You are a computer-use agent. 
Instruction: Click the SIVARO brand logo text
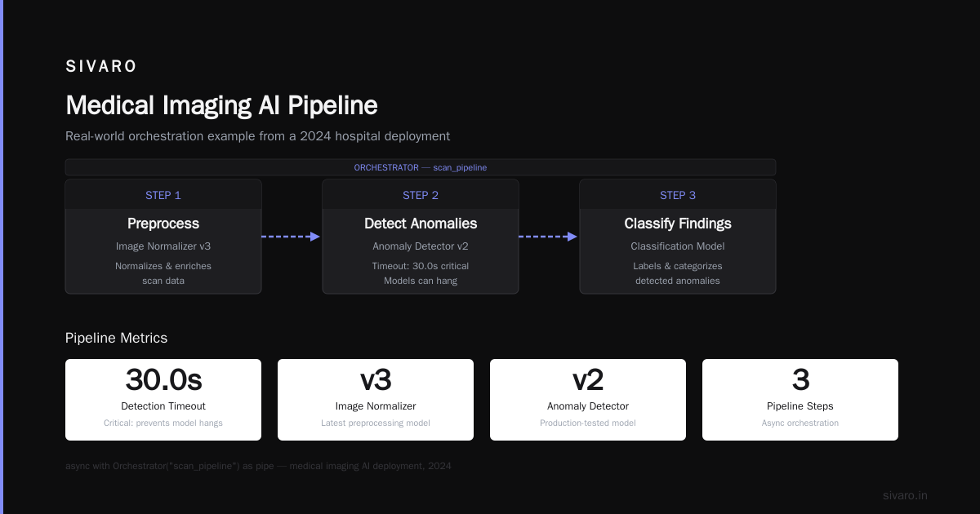101,66
